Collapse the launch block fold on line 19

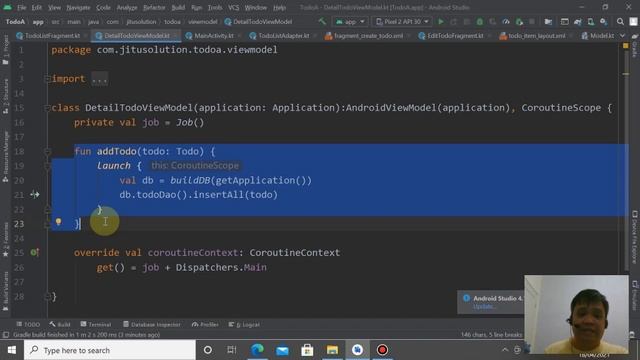click(47, 166)
